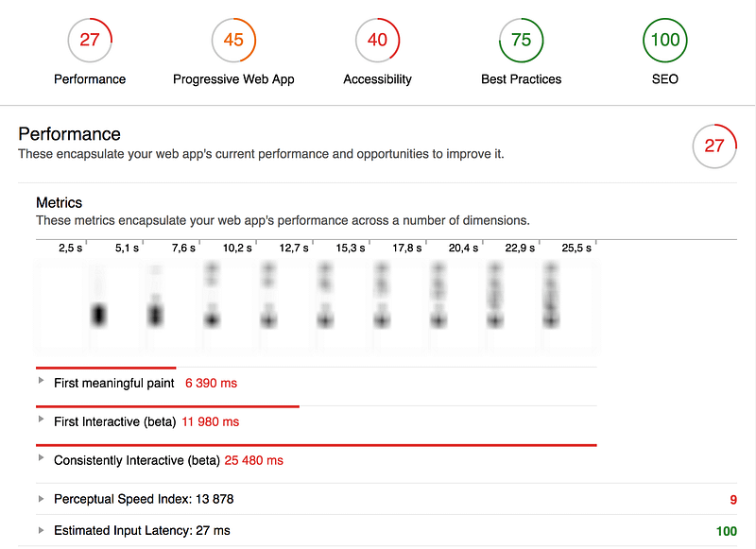Open the SEO score gauge showing 100

[x=665, y=40]
